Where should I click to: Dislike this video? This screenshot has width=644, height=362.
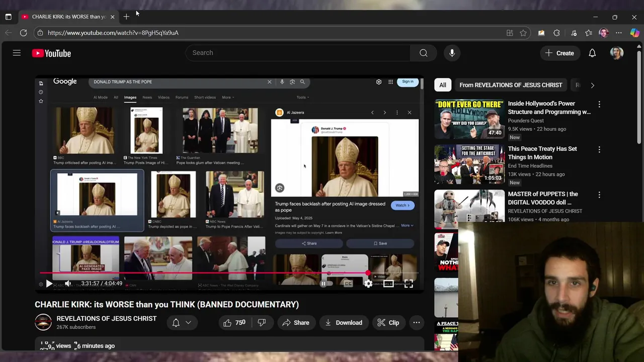tap(262, 323)
